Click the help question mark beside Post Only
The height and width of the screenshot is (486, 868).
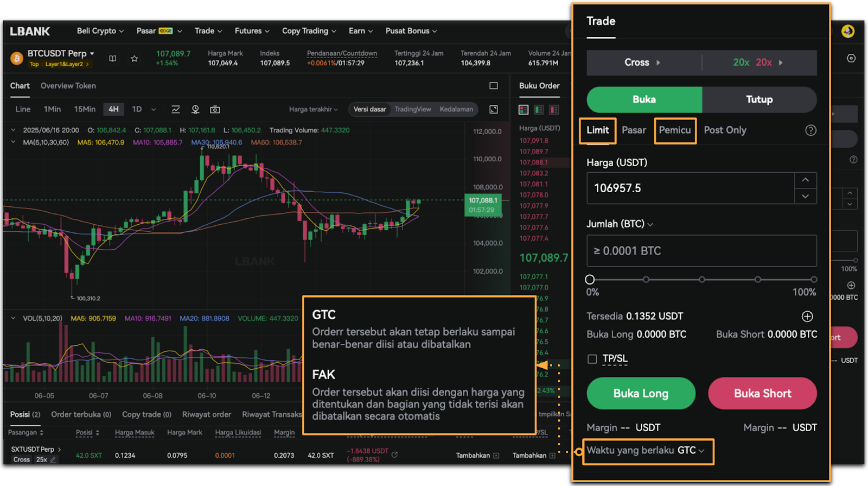pos(810,130)
